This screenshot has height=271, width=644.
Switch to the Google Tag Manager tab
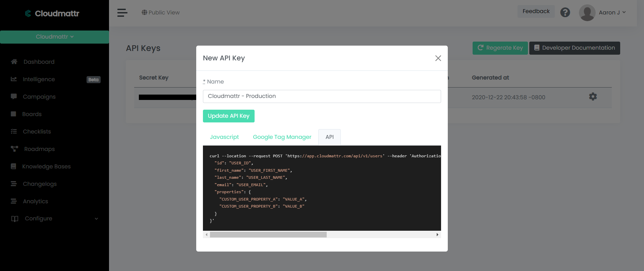coord(282,137)
